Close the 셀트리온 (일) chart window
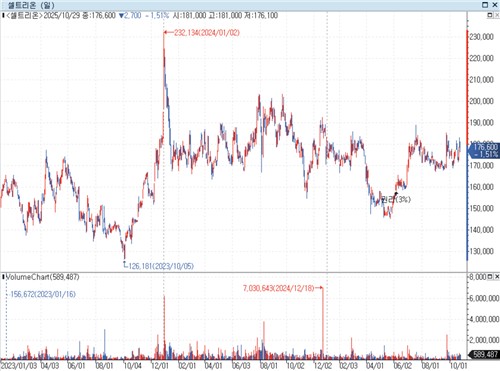Image resolution: width=500 pixels, height=371 pixels. point(495,5)
